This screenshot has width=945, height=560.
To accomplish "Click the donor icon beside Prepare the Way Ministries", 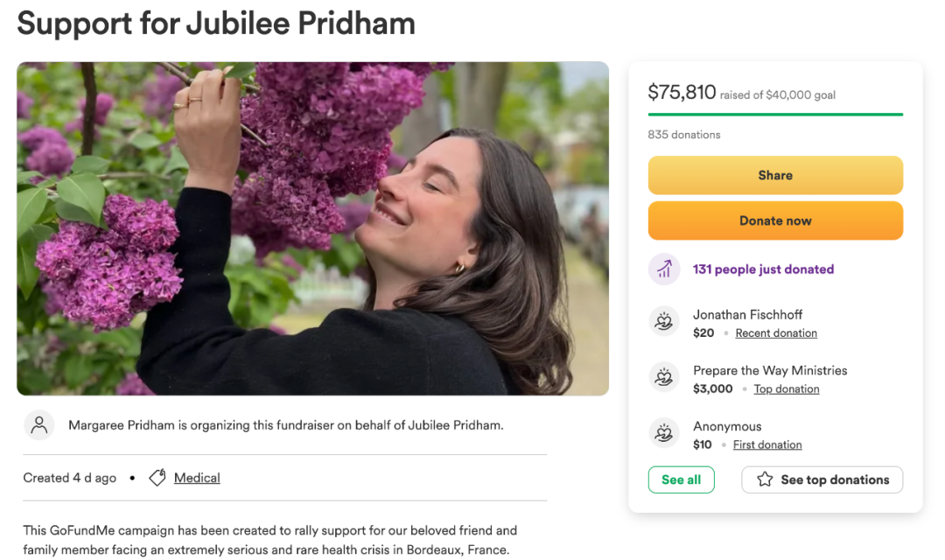I will 664,378.
